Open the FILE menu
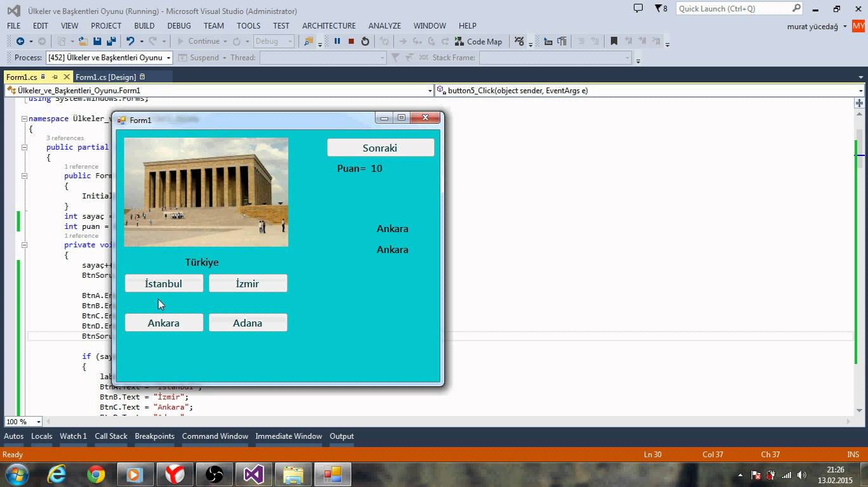This screenshot has height=487, width=868. click(x=13, y=25)
